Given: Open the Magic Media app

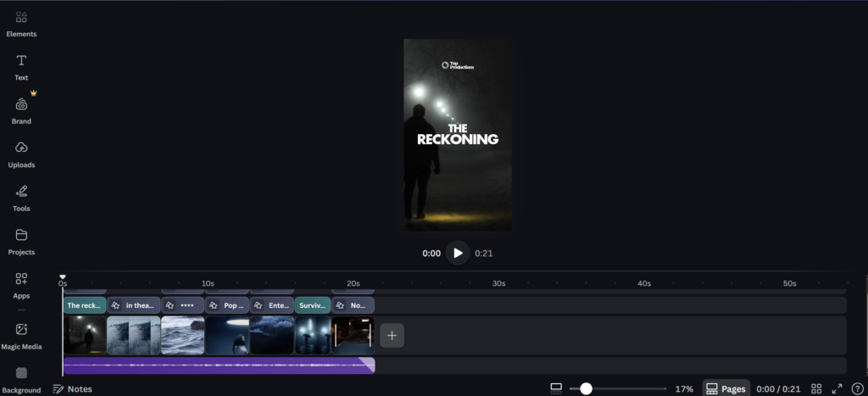Looking at the screenshot, I should coord(21,337).
